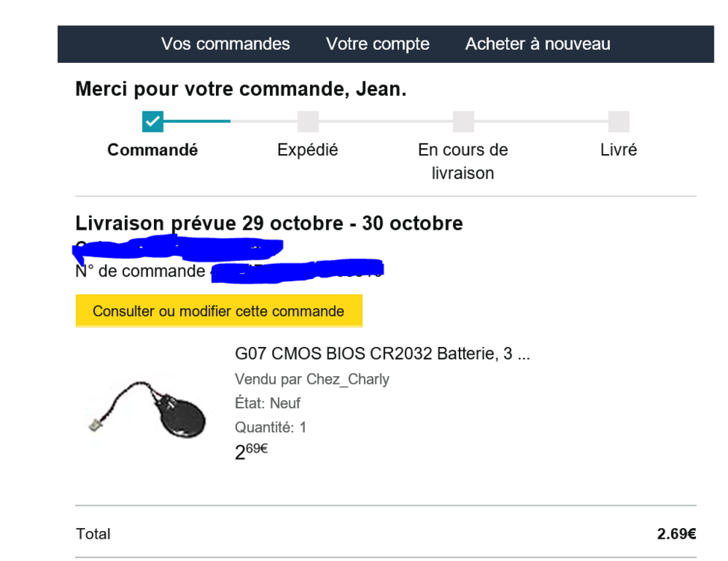Click the Livré status label
This screenshot has width=728, height=561.
(618, 150)
